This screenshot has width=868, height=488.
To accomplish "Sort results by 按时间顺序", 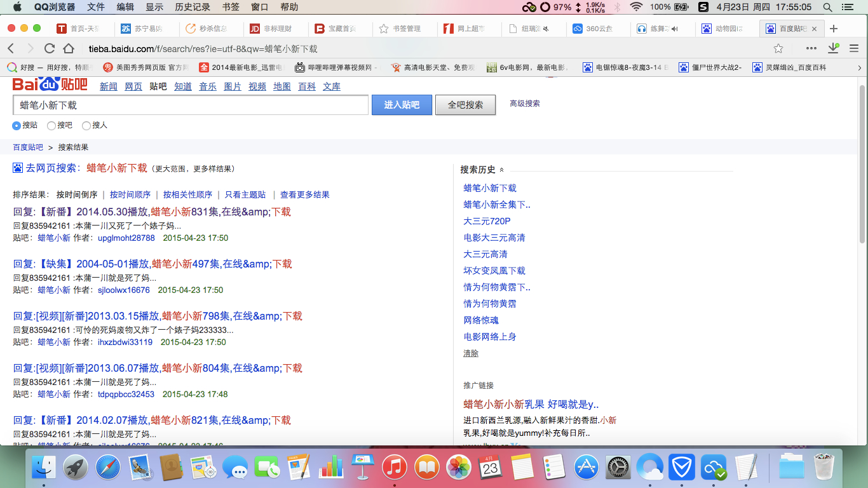I will coord(130,194).
